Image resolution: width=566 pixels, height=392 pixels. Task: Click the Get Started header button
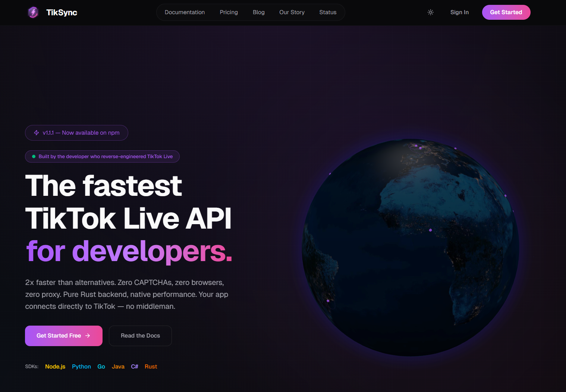click(506, 12)
